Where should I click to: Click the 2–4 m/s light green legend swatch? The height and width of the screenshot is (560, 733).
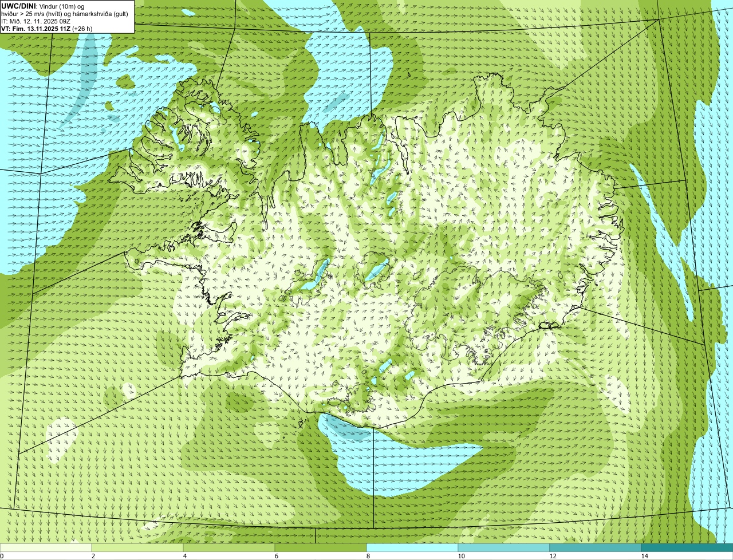tap(137, 548)
